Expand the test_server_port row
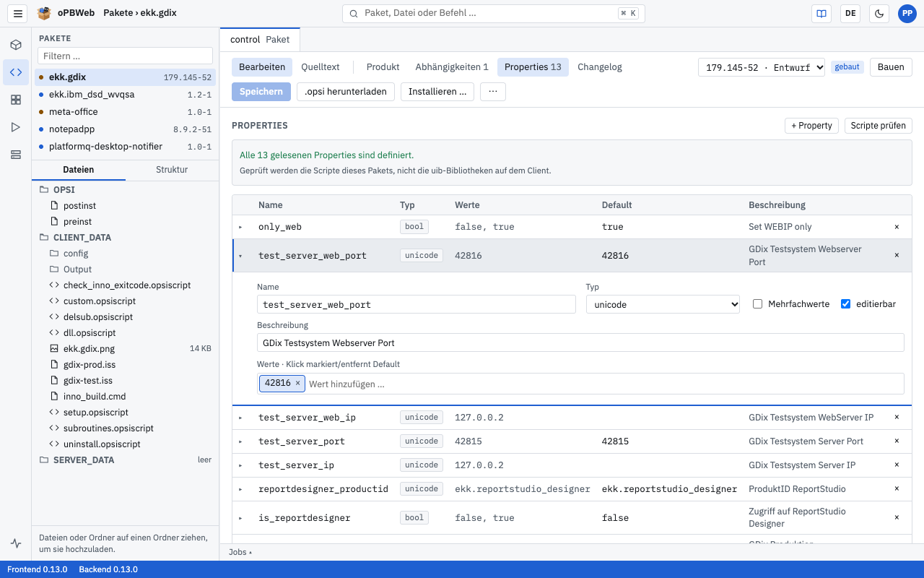Screen dimensions: 924x578 [x=241, y=441]
